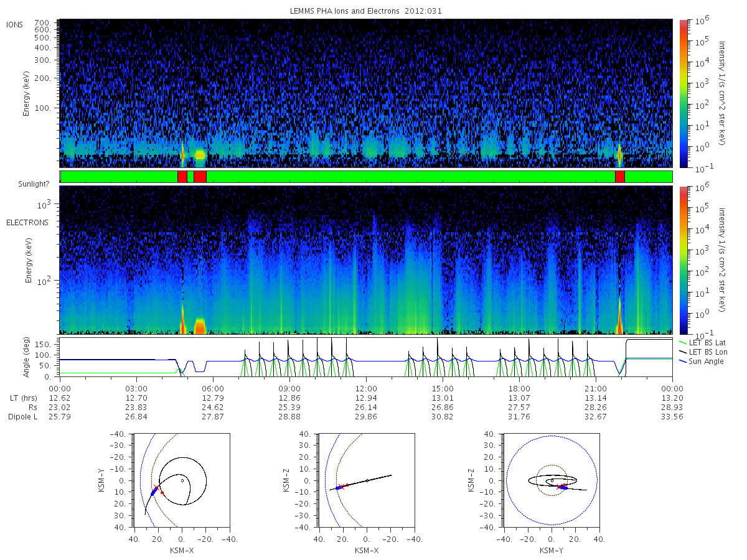Click the IONS panel label
The height and width of the screenshot is (560, 747).
coord(15,24)
